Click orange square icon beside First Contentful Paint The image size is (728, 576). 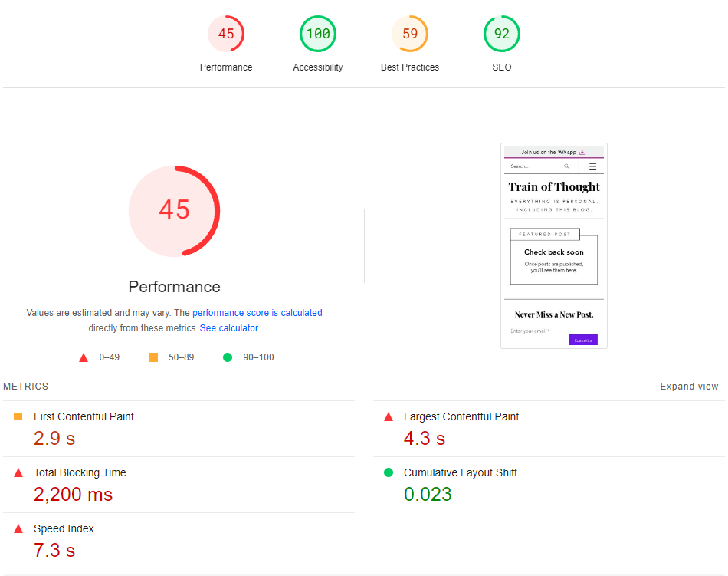pyautogui.click(x=18, y=416)
